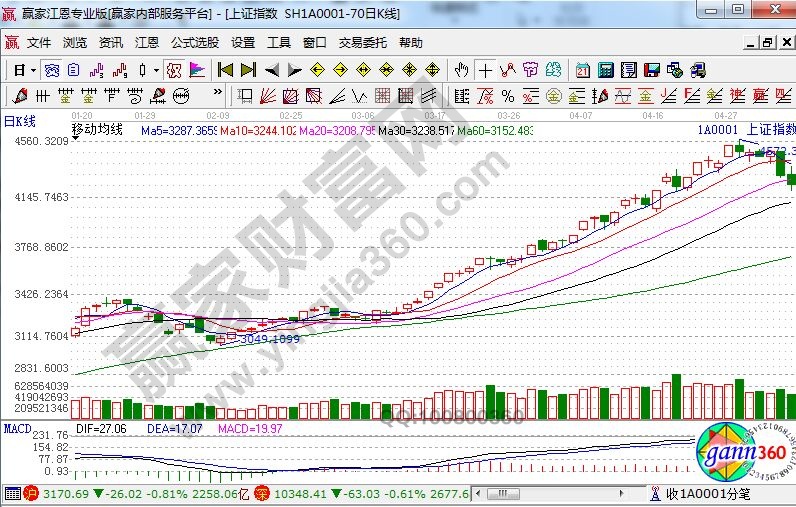This screenshot has height=507, width=796.
Task: Toggle the crosshair cursor tool
Action: click(485, 70)
